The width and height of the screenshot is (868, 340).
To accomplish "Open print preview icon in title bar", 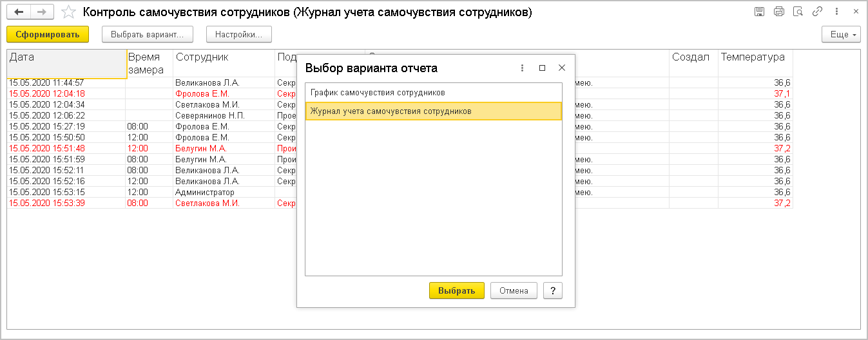I will pyautogui.click(x=798, y=12).
